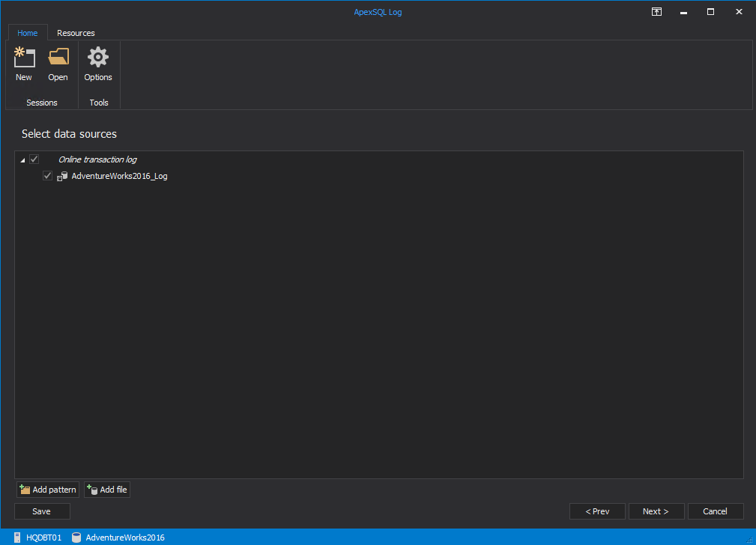The image size is (756, 545).
Task: Start a New session
Action: 24,64
